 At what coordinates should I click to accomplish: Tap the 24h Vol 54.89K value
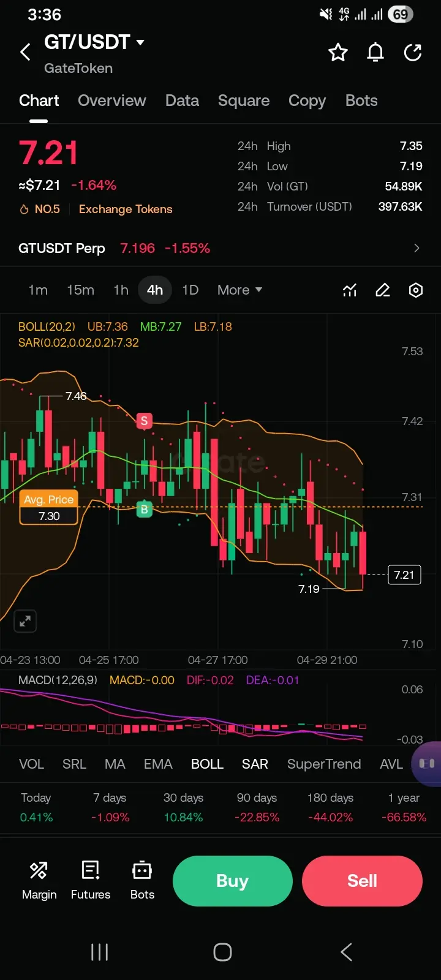coord(404,186)
